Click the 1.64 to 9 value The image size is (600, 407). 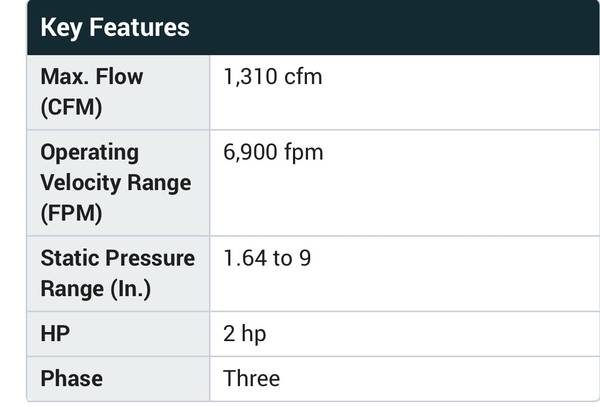click(267, 259)
